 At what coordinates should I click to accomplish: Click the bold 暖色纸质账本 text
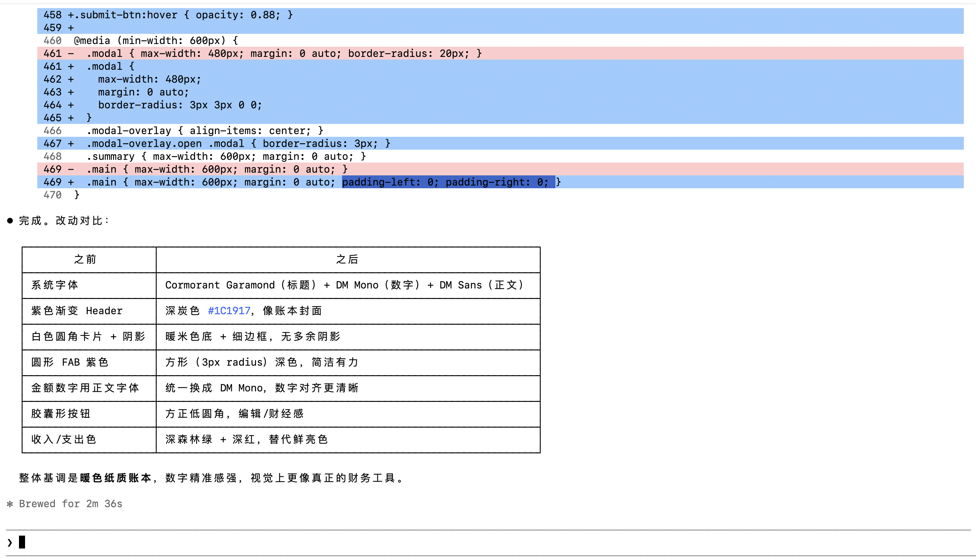click(115, 478)
